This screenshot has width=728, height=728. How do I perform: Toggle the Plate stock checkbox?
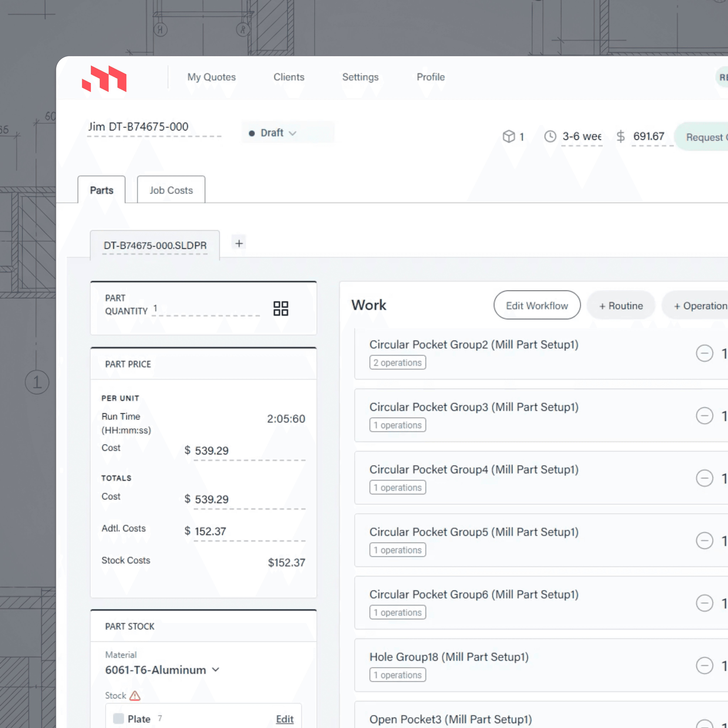[x=119, y=719]
